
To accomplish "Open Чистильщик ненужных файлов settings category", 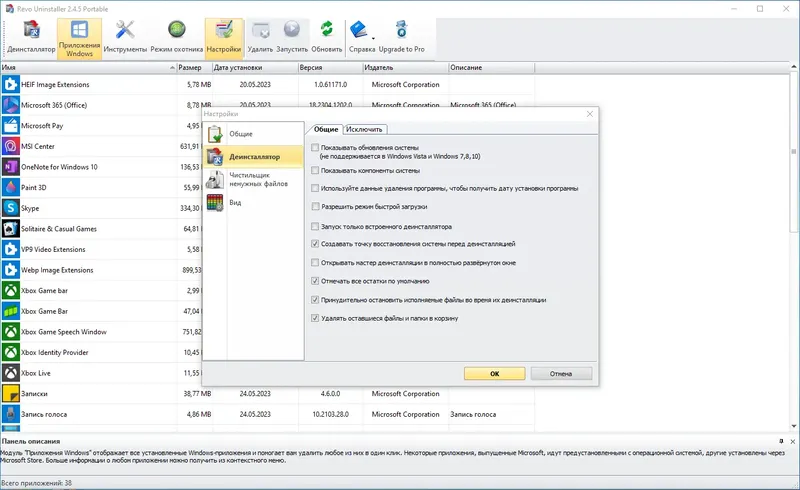I will pos(254,179).
